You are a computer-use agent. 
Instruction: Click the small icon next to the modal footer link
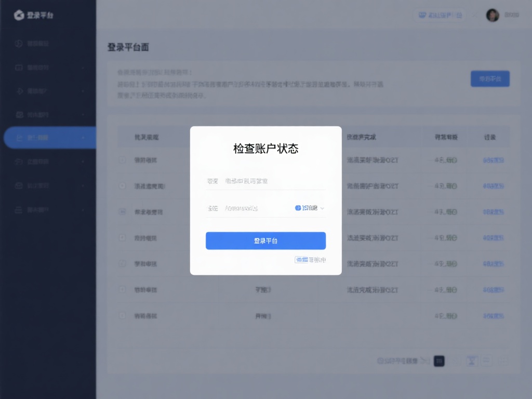pyautogui.click(x=301, y=259)
